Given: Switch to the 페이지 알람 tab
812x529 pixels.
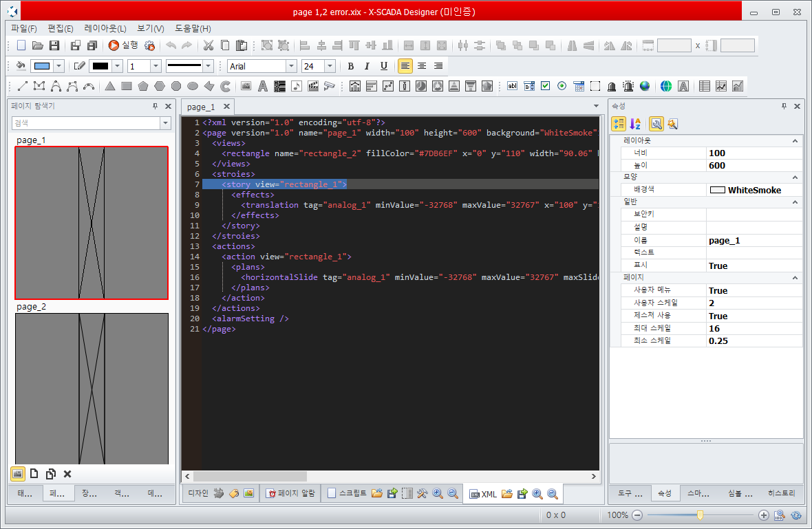Looking at the screenshot, I should (x=290, y=493).
